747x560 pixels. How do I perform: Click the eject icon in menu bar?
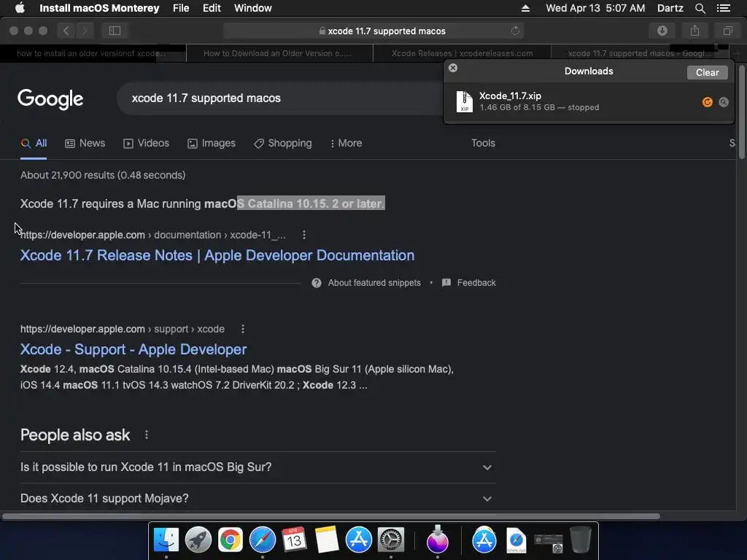pos(525,8)
